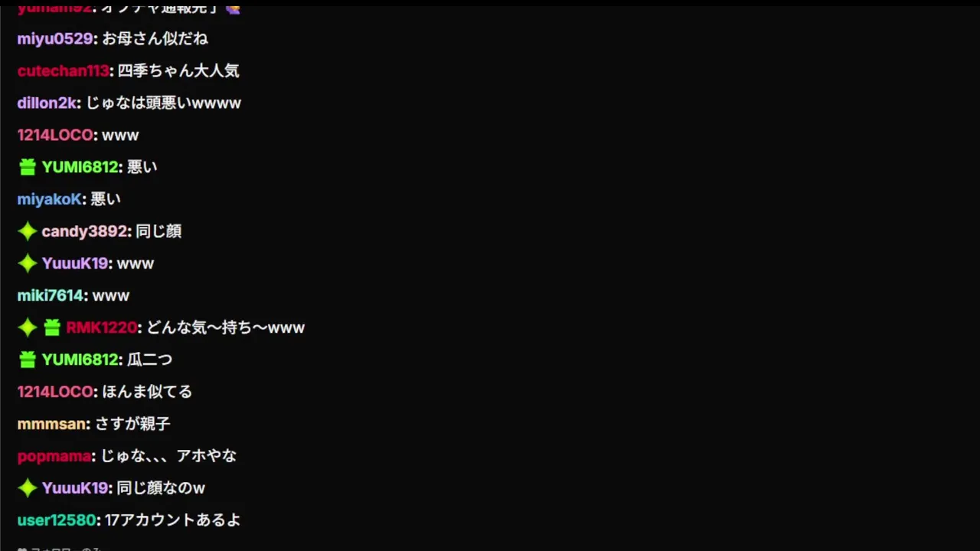Select the dillon2k username
Screen dimensions: 980x551
click(x=47, y=103)
